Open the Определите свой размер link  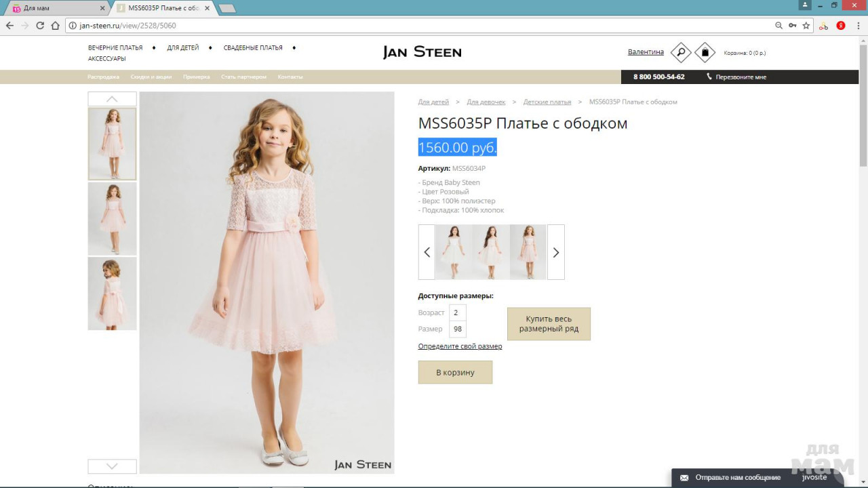click(x=460, y=346)
